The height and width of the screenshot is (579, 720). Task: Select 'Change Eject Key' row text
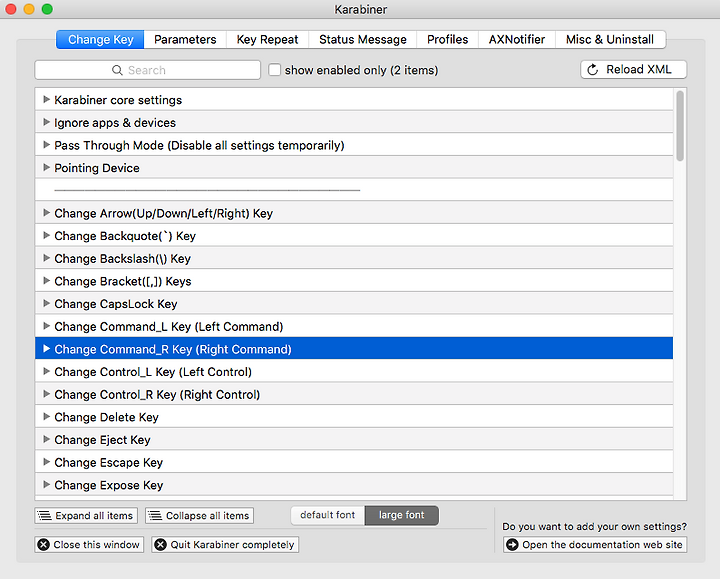click(102, 440)
